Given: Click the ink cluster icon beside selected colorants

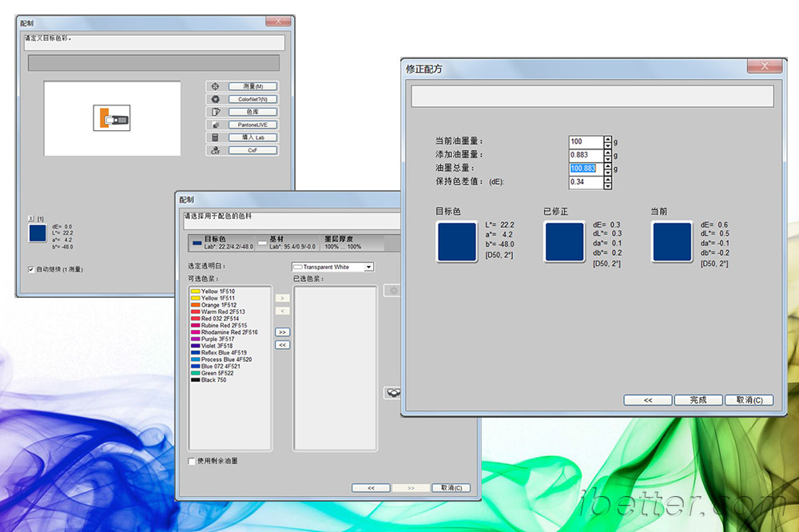Looking at the screenshot, I should pyautogui.click(x=392, y=392).
